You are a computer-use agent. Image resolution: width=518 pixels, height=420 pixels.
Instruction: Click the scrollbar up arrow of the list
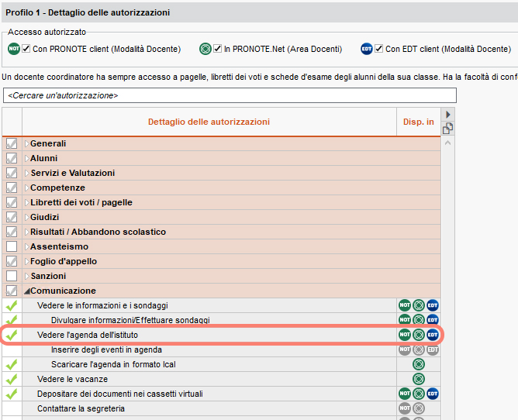448,143
